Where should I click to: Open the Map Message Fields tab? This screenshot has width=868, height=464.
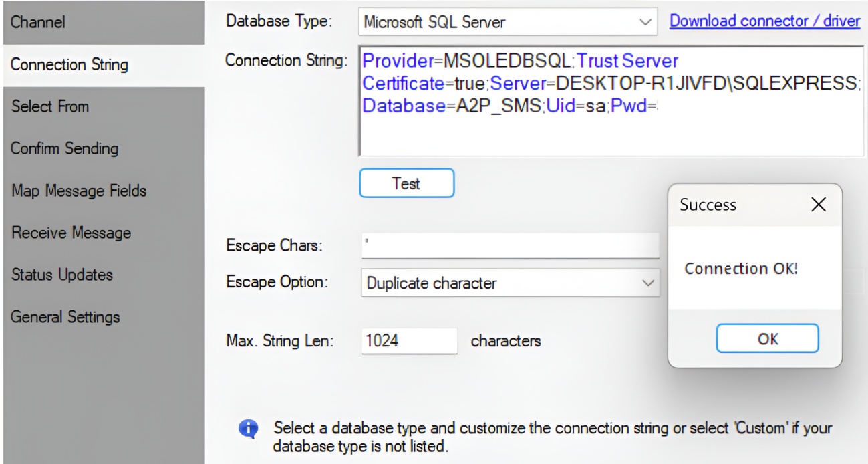(102, 191)
